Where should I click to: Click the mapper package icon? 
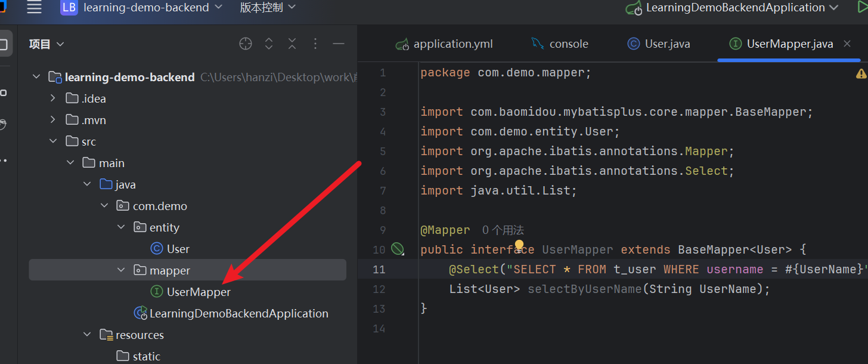[140, 270]
